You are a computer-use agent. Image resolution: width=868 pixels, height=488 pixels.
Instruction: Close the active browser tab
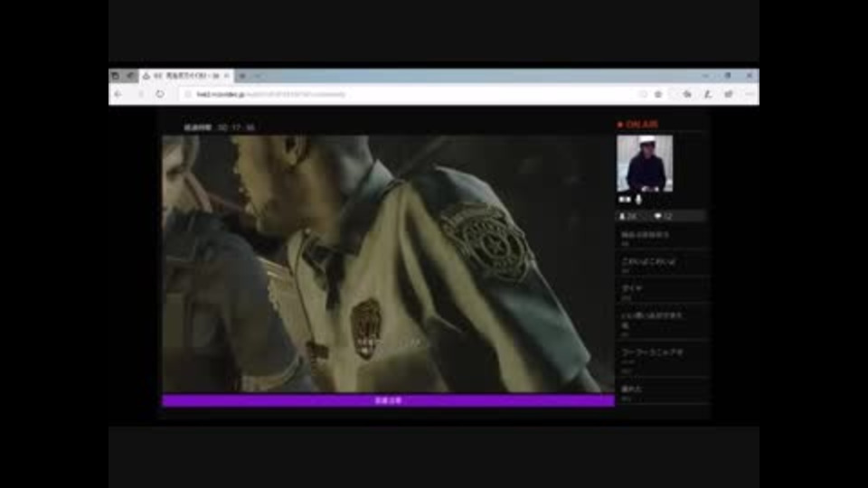tap(226, 76)
